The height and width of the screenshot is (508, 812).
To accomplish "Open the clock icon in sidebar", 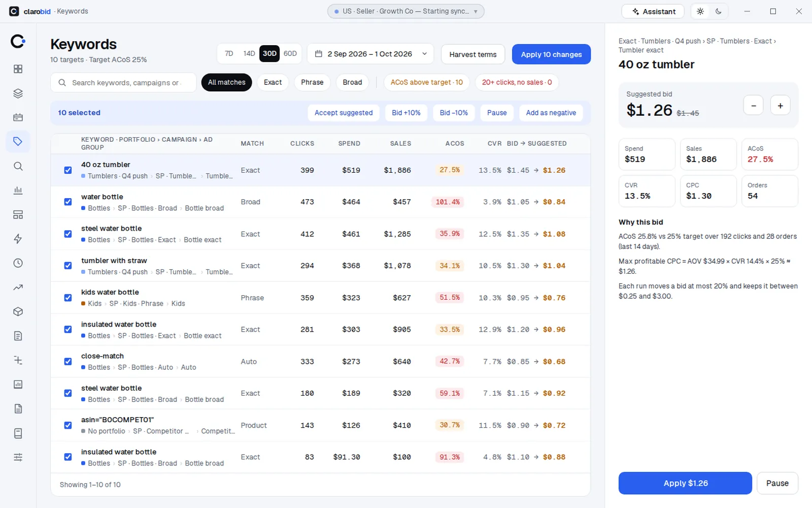I will point(18,263).
